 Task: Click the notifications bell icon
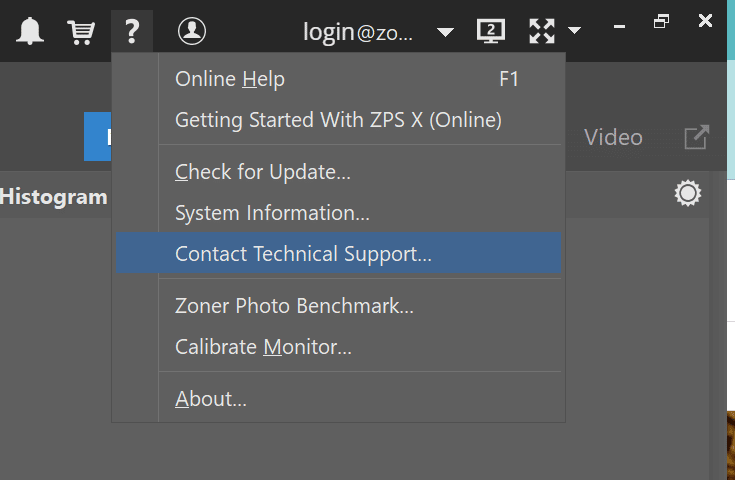[x=30, y=31]
